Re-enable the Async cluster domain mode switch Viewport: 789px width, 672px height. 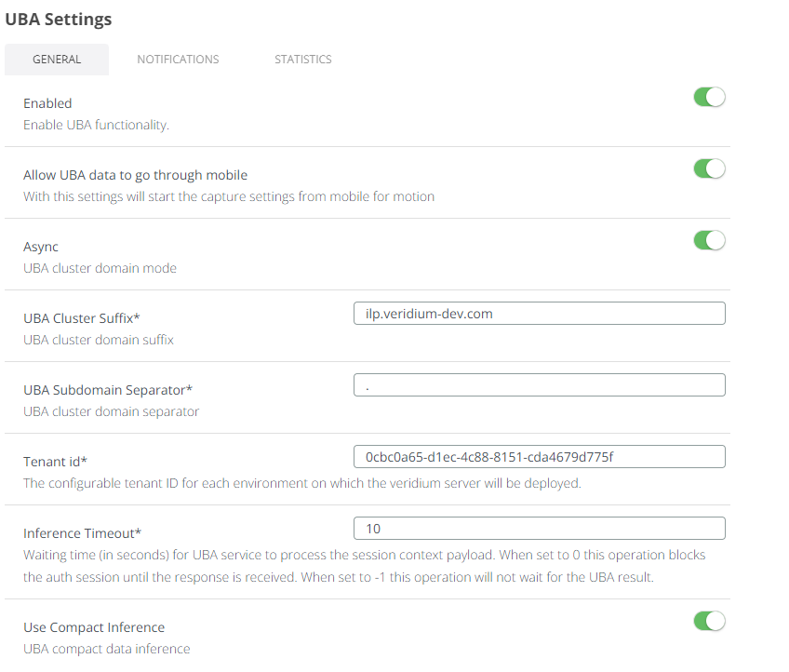pos(709,239)
